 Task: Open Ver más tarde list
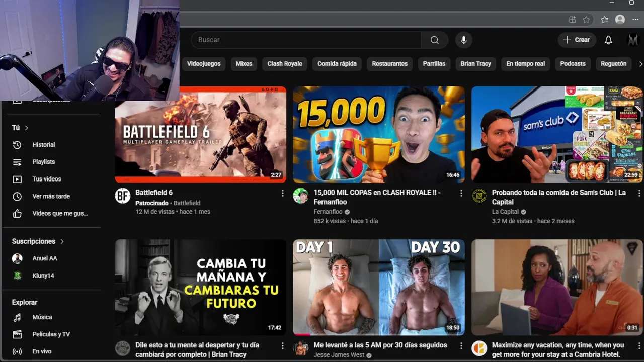[x=50, y=196]
